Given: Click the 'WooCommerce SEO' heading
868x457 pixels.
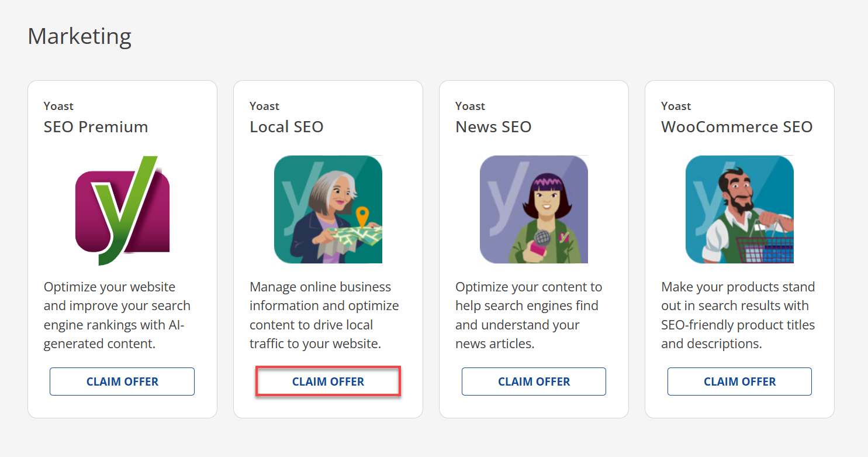Looking at the screenshot, I should tap(736, 127).
